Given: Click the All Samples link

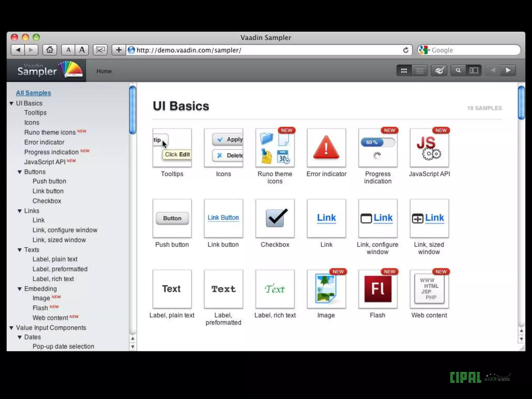Looking at the screenshot, I should pyautogui.click(x=34, y=93).
